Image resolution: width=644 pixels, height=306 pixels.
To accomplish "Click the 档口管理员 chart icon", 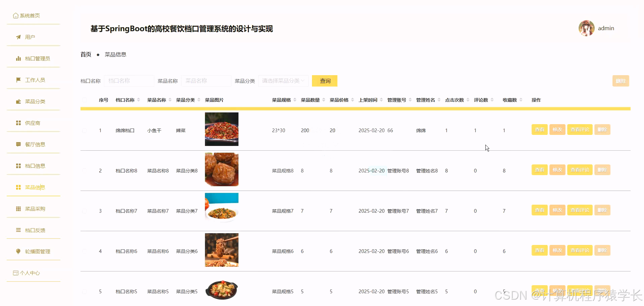I will pyautogui.click(x=18, y=58).
